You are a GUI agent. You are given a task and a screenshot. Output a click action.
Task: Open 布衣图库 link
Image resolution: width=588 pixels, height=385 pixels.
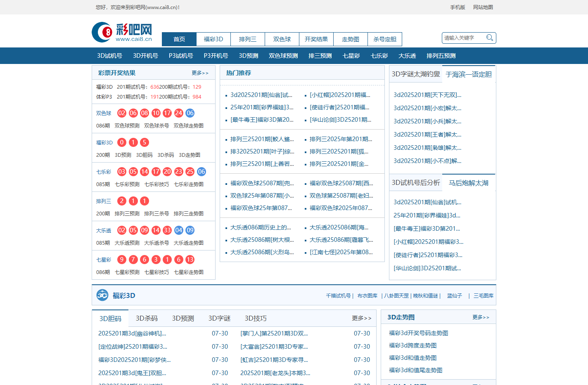click(x=367, y=296)
